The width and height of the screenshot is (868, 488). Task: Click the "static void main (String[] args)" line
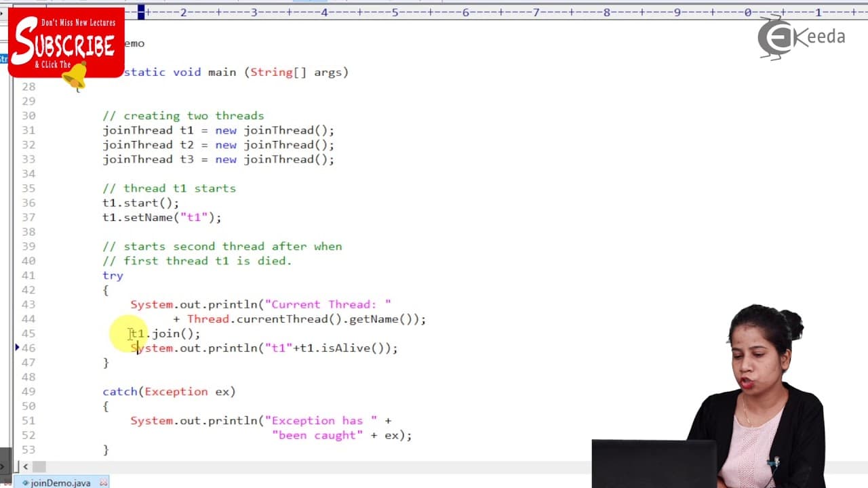236,72
